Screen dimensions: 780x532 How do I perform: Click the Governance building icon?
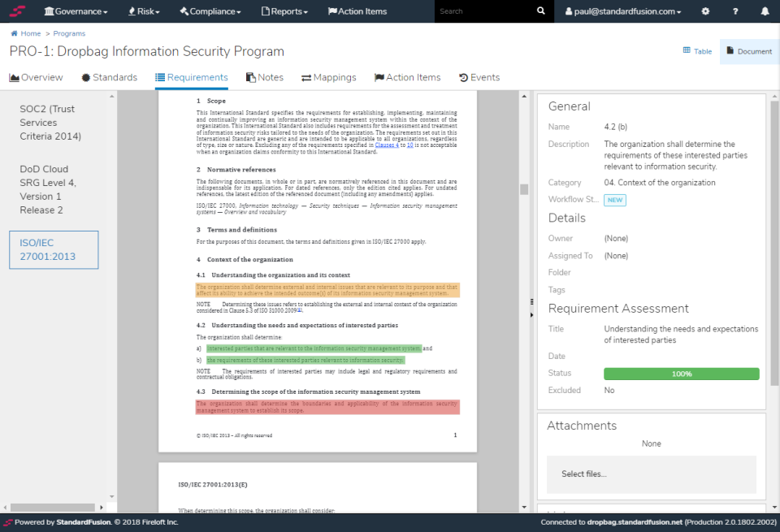49,11
